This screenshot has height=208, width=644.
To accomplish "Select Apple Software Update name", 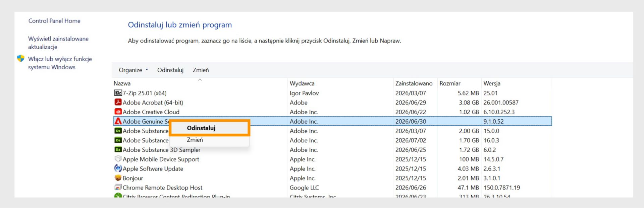I will [x=153, y=168].
